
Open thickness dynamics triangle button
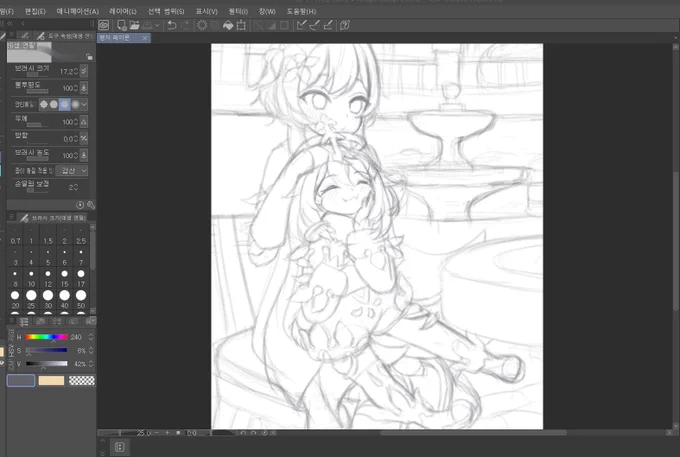84,121
